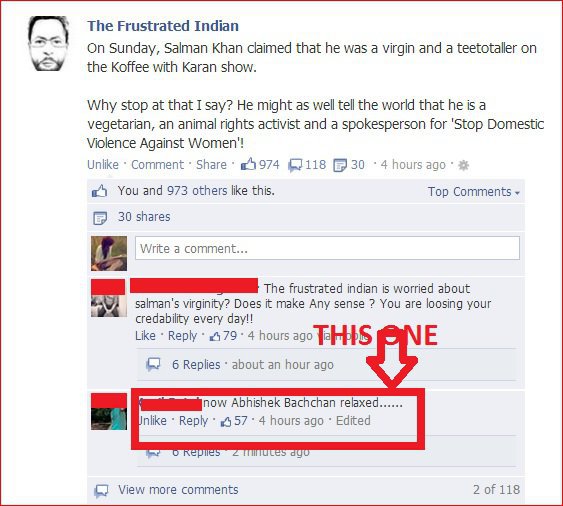Click the Write a comment field
563x506 pixels.
pyautogui.click(x=327, y=248)
